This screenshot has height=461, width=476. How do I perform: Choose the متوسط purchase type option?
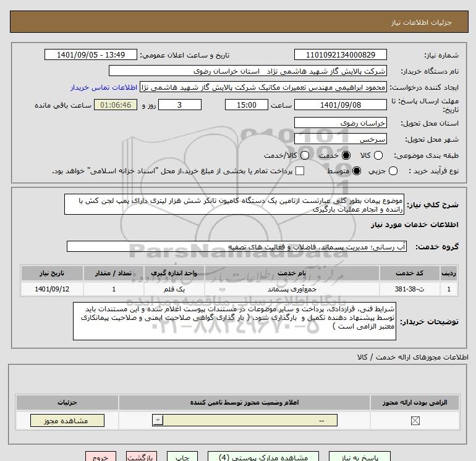point(357,171)
